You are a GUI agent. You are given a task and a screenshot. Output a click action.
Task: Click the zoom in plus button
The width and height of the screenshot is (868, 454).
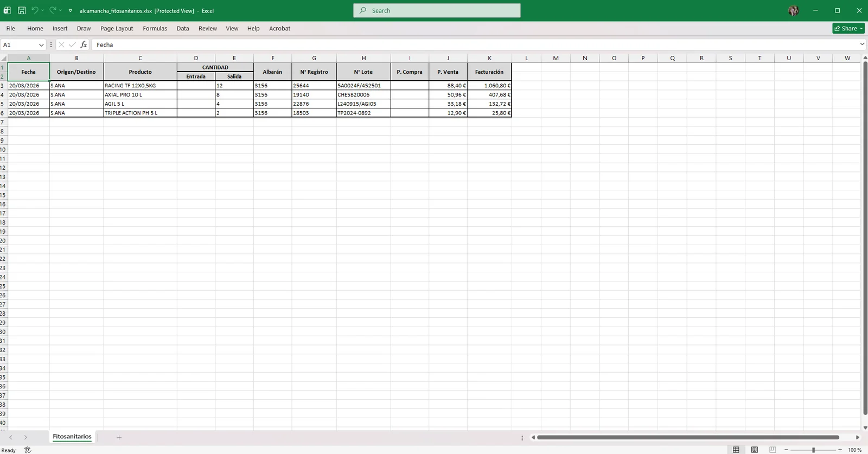click(x=840, y=450)
